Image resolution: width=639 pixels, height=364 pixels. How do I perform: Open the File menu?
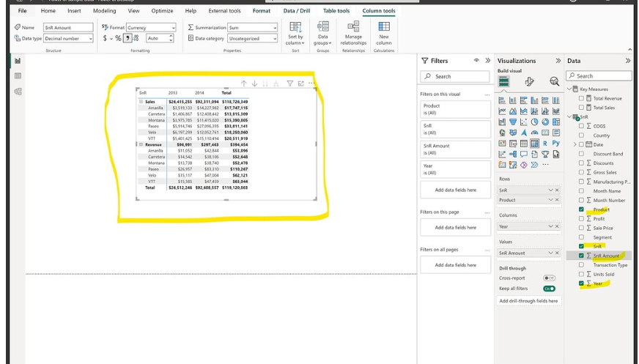[23, 11]
